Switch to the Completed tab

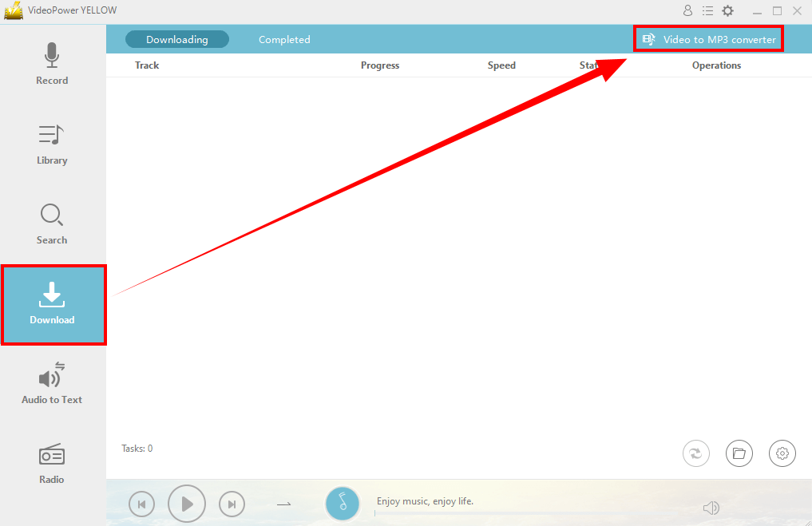tap(284, 39)
